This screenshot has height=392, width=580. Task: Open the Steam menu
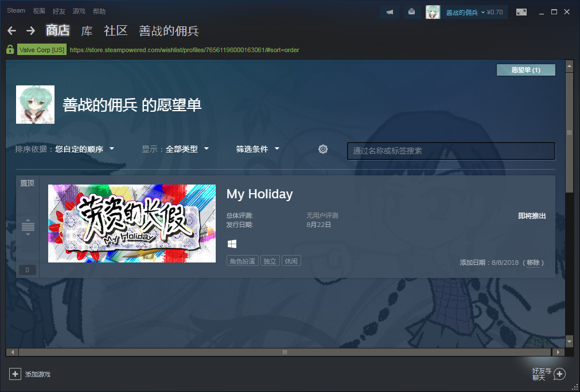coord(16,11)
